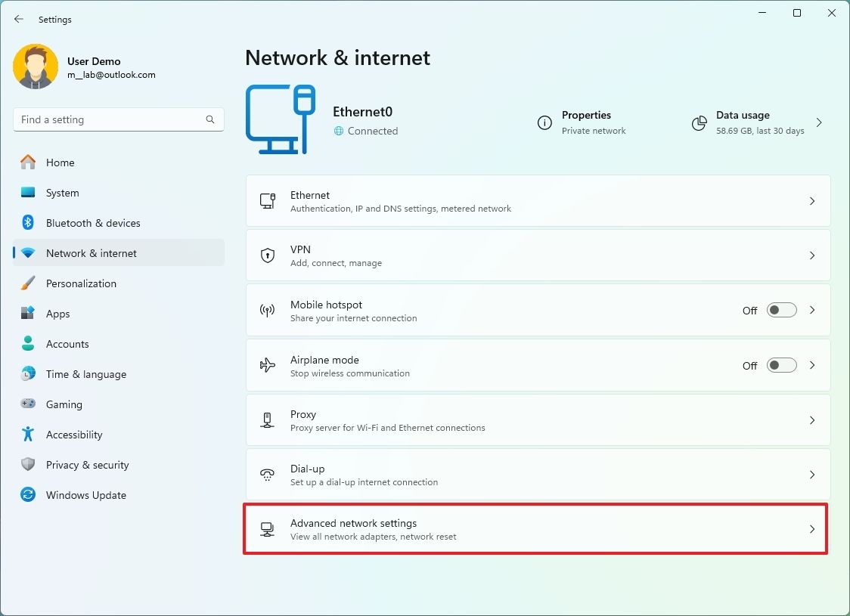Screen dimensions: 850x616
Task: Click the Airplane mode icon
Action: 267,365
